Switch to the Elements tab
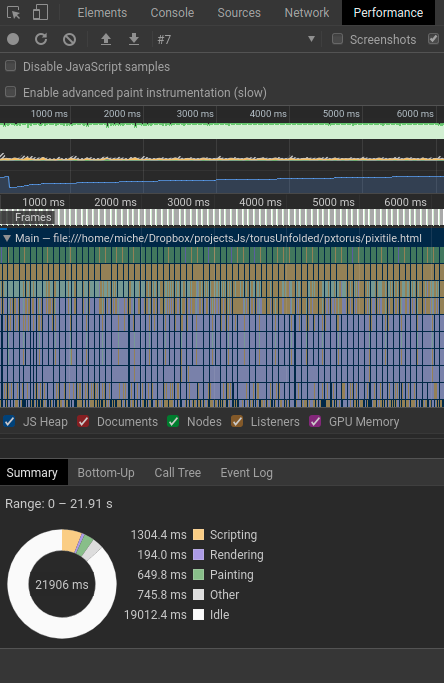 [x=102, y=13]
